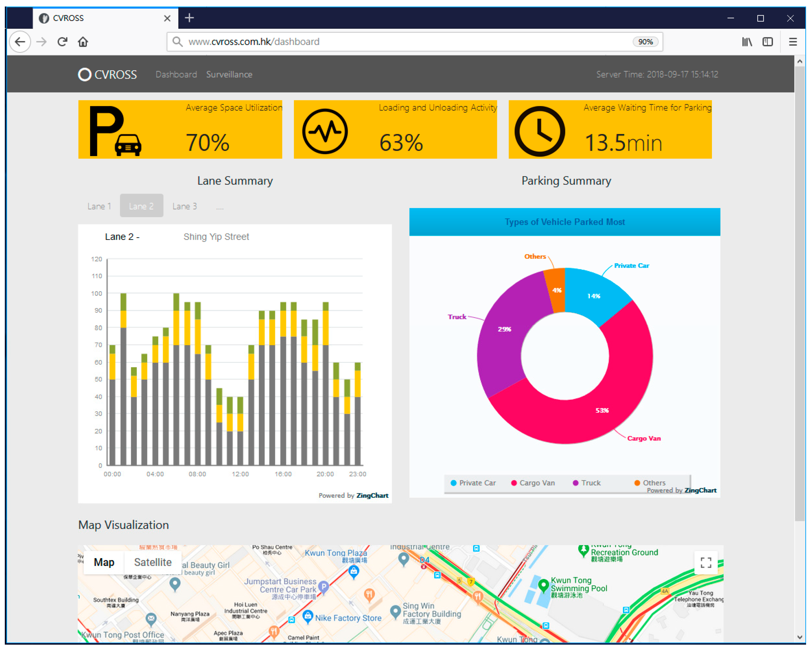Toggle the browser sidebar icon
This screenshot has width=812, height=650.
767,42
